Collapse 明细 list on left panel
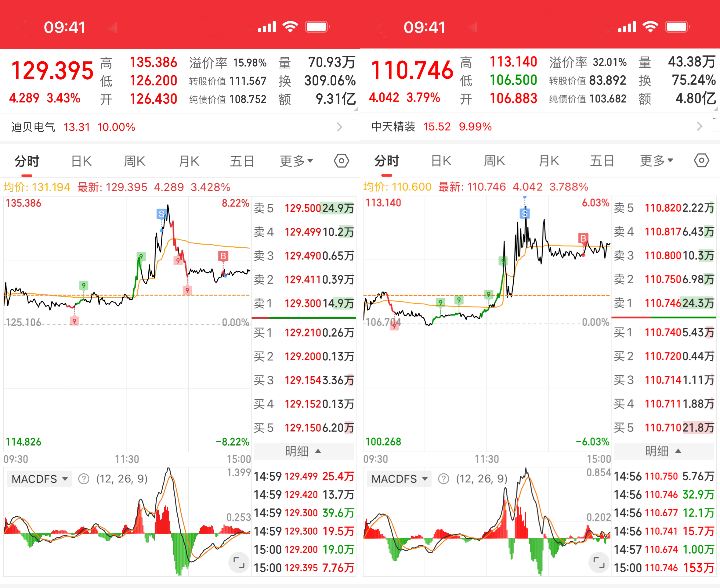 (303, 451)
